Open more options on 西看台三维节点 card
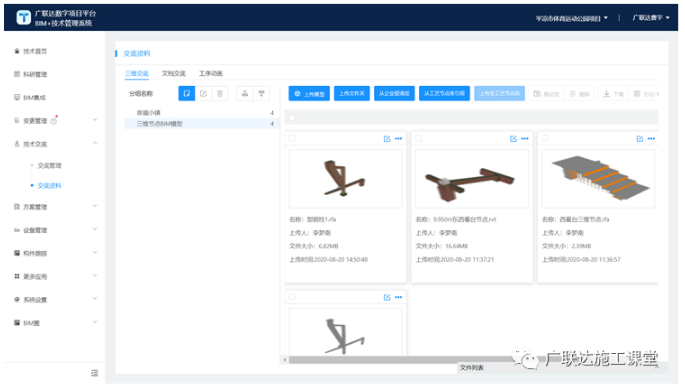Image resolution: width=685 pixels, height=390 pixels. click(x=651, y=139)
